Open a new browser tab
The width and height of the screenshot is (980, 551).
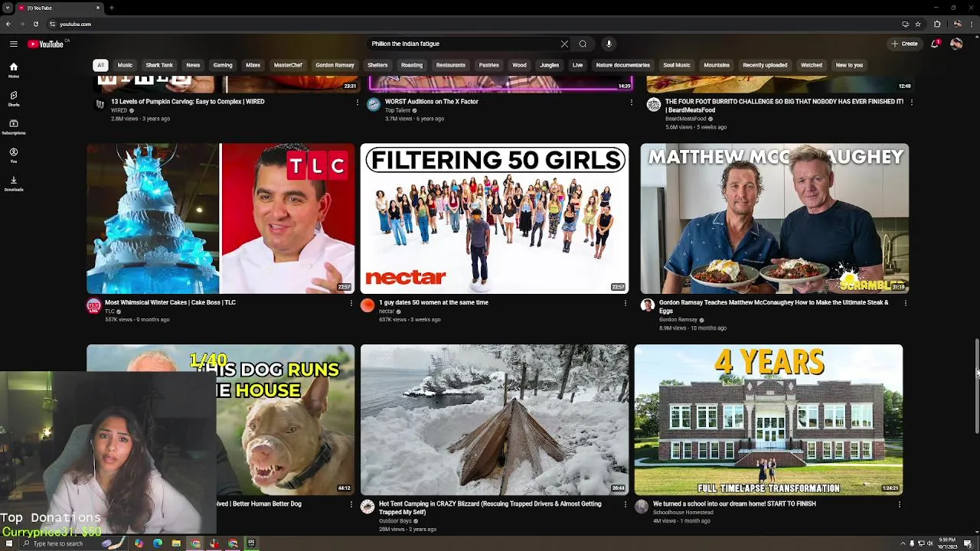112,8
